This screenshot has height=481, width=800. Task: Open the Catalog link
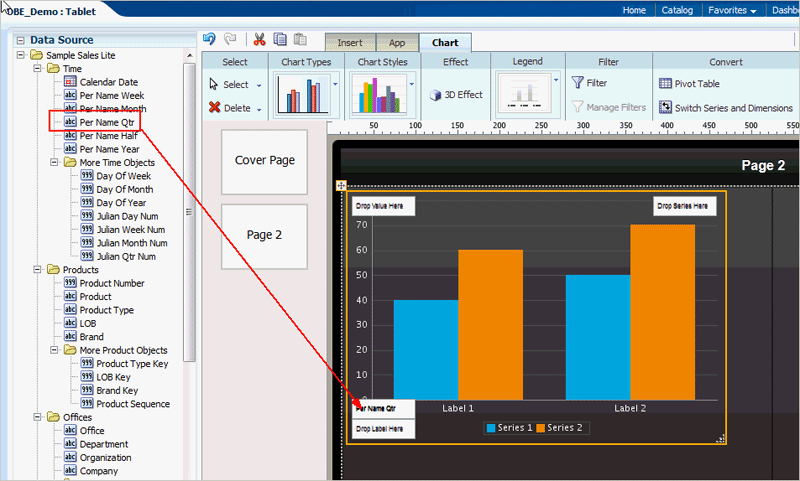(677, 10)
